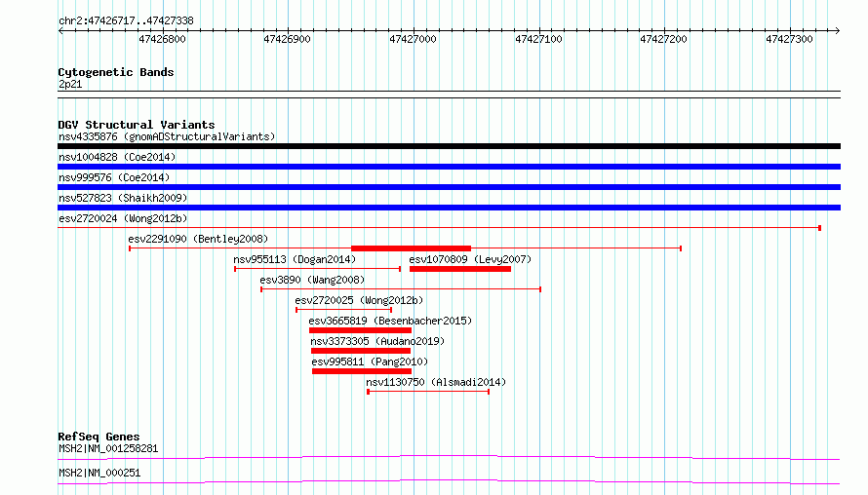Select the nsv1130750 red variant line

tap(428, 392)
